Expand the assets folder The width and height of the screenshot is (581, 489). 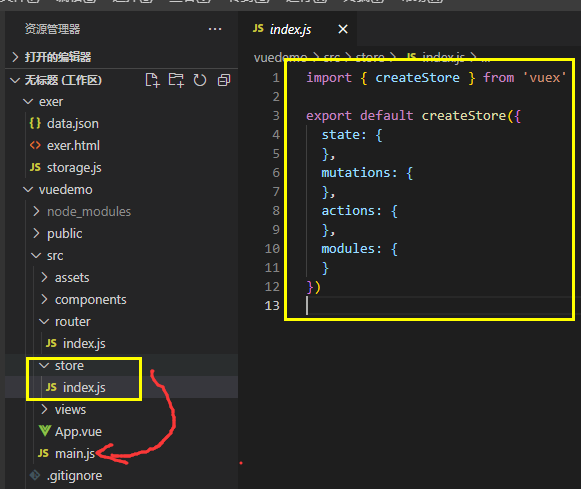44,277
